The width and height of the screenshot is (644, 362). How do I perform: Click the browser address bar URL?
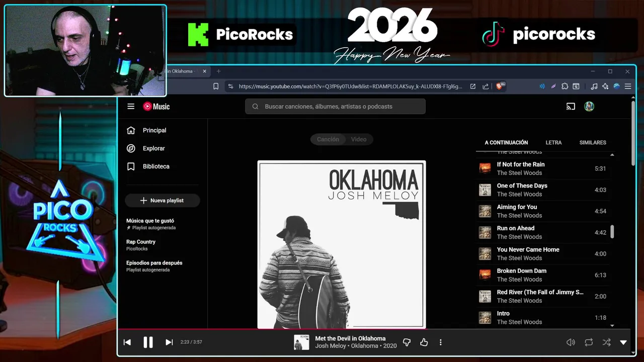350,86
